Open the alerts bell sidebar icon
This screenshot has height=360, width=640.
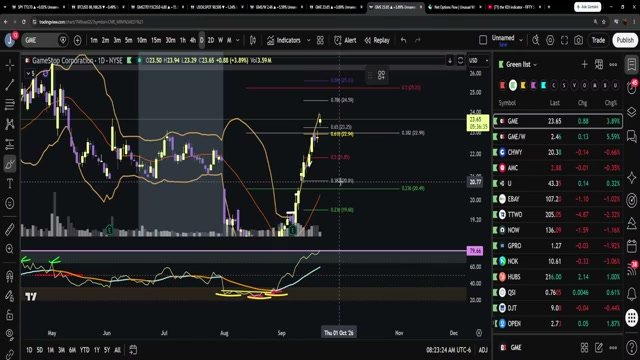pos(631,293)
